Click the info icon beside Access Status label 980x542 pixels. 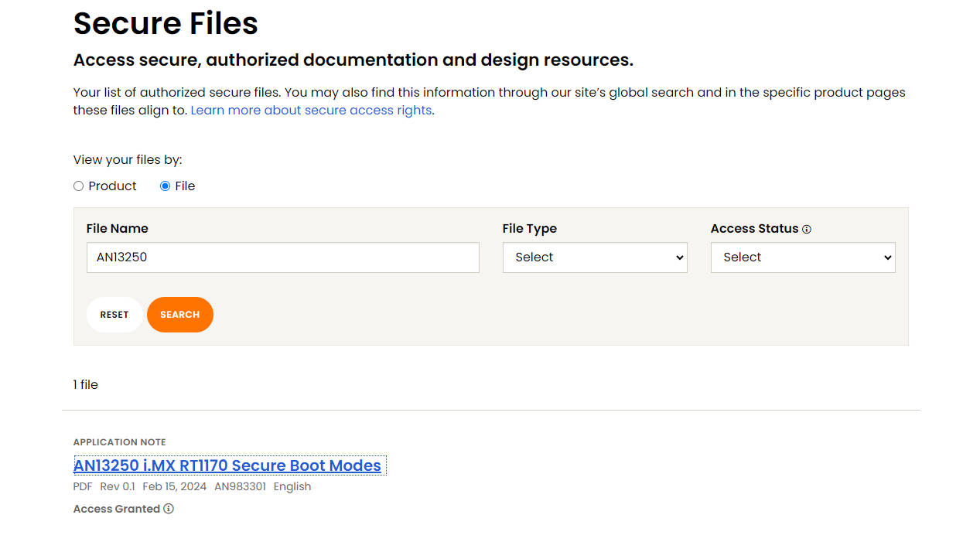click(x=807, y=230)
